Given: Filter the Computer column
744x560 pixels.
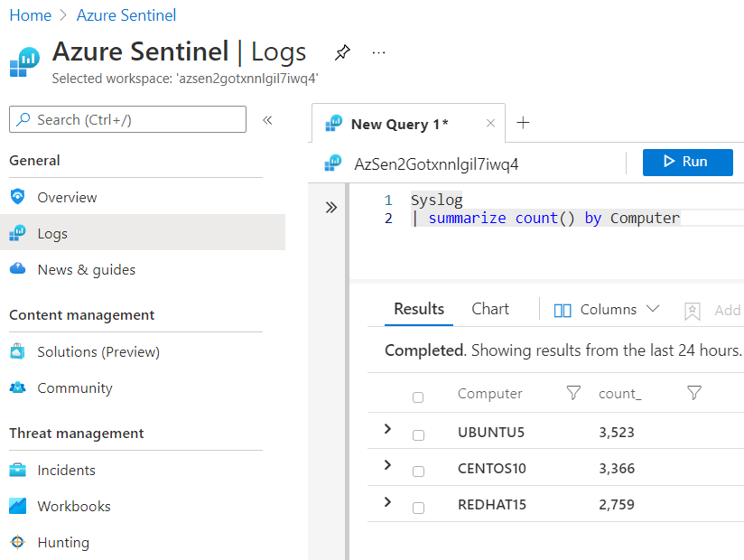Looking at the screenshot, I should [x=573, y=393].
